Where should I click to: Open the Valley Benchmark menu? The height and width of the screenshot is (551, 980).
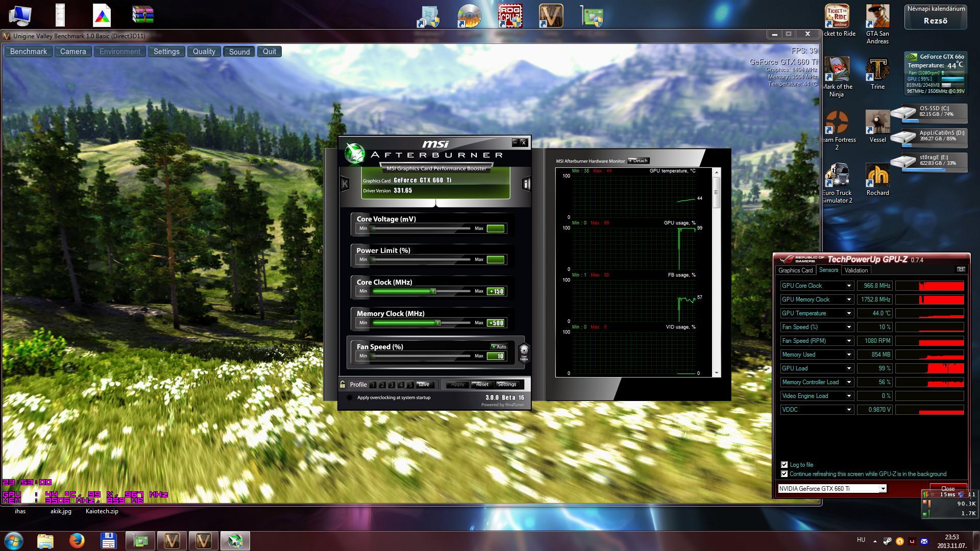tap(29, 52)
